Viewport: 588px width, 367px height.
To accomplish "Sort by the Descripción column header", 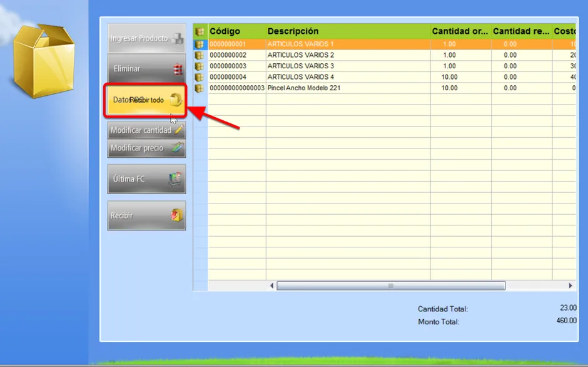I will (x=348, y=31).
